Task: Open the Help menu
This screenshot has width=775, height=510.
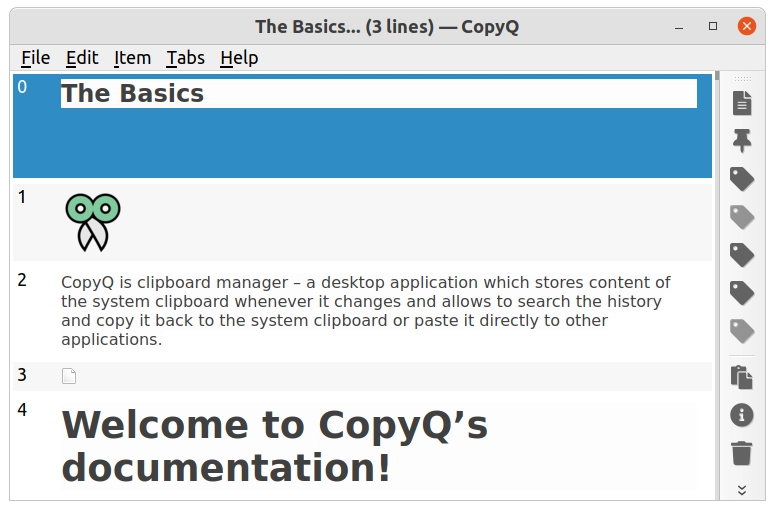Action: [239, 58]
